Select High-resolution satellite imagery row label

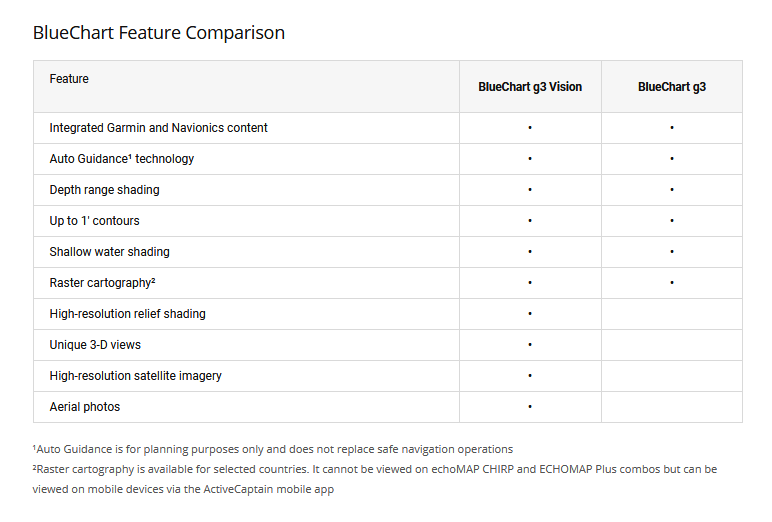[135, 376]
